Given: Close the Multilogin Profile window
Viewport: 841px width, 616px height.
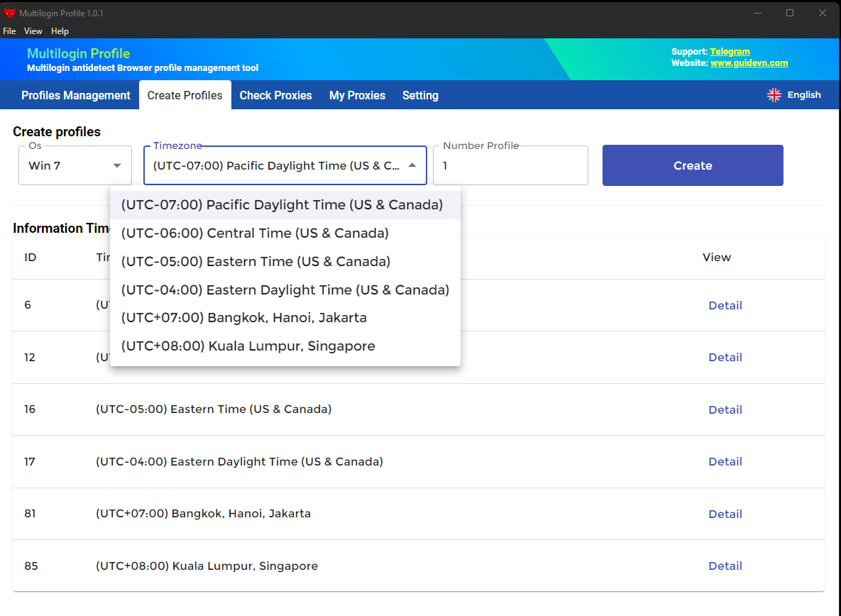Looking at the screenshot, I should pos(823,13).
